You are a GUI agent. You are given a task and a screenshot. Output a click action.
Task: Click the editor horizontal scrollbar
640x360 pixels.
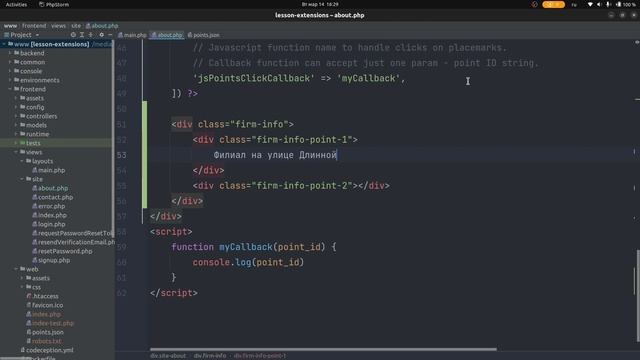323,349
